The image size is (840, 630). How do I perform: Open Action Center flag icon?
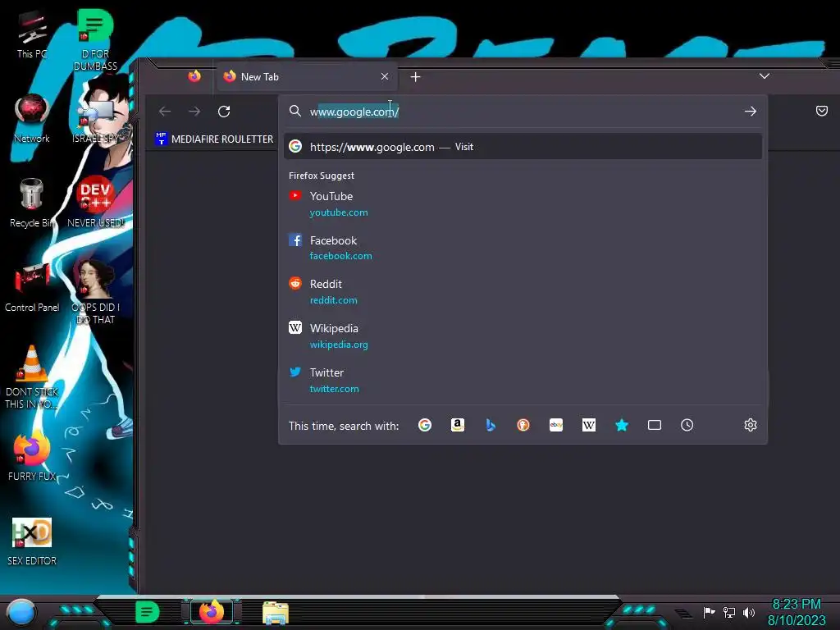pos(710,612)
